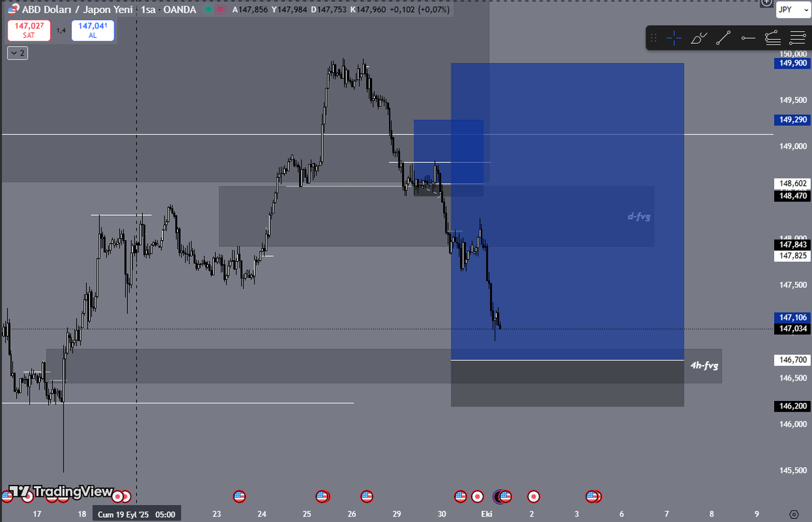812x522 pixels.
Task: Click date 24 on the time axis
Action: tap(262, 514)
